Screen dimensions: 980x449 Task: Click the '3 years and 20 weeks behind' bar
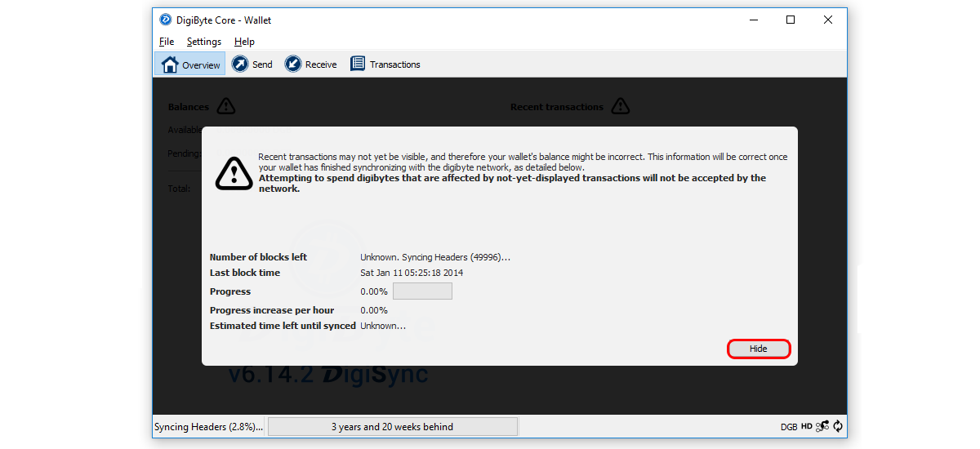point(392,426)
